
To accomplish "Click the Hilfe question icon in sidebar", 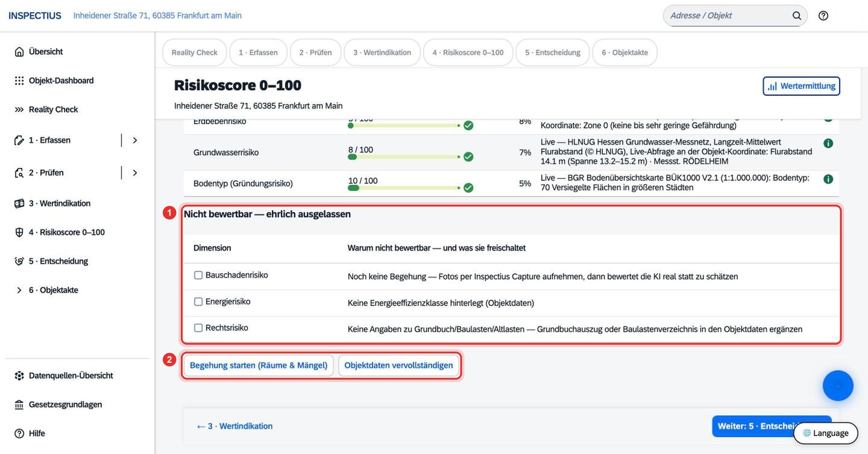I will (19, 434).
